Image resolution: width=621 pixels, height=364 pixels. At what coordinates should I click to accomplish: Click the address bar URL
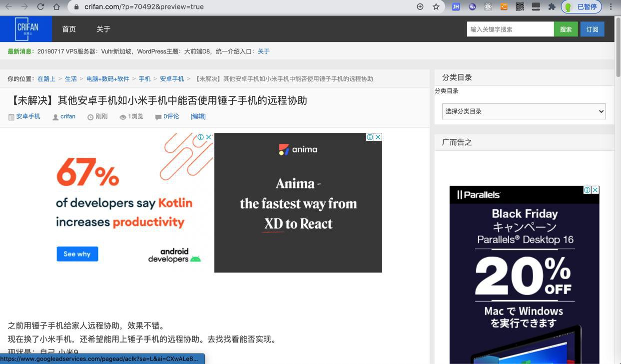pyautogui.click(x=144, y=6)
